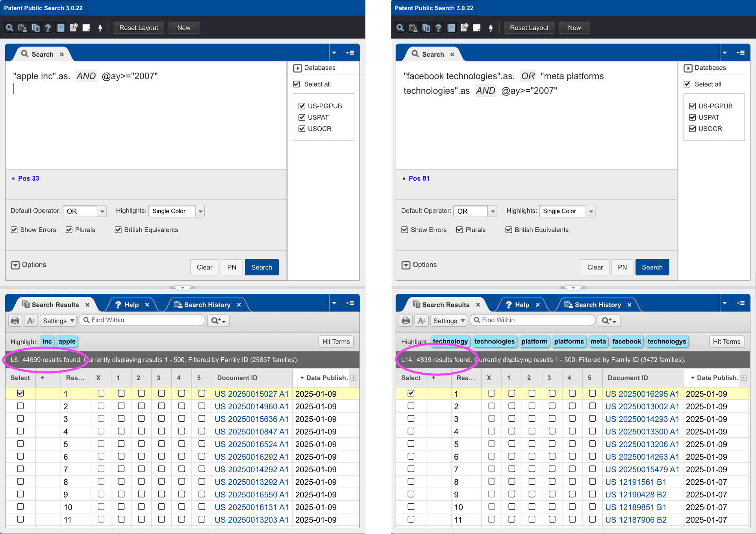The height and width of the screenshot is (534, 756).
Task: Click New button in right window
Action: click(x=574, y=28)
